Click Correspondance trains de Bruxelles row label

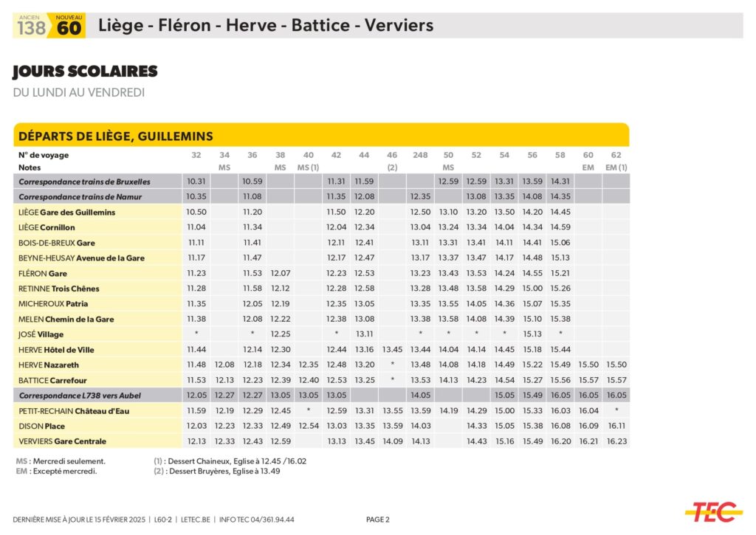coord(84,182)
